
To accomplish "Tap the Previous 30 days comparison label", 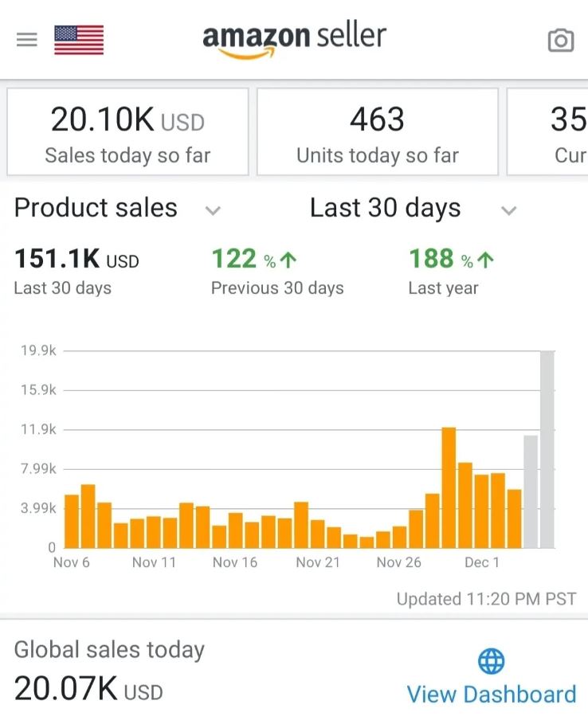I will tap(277, 288).
